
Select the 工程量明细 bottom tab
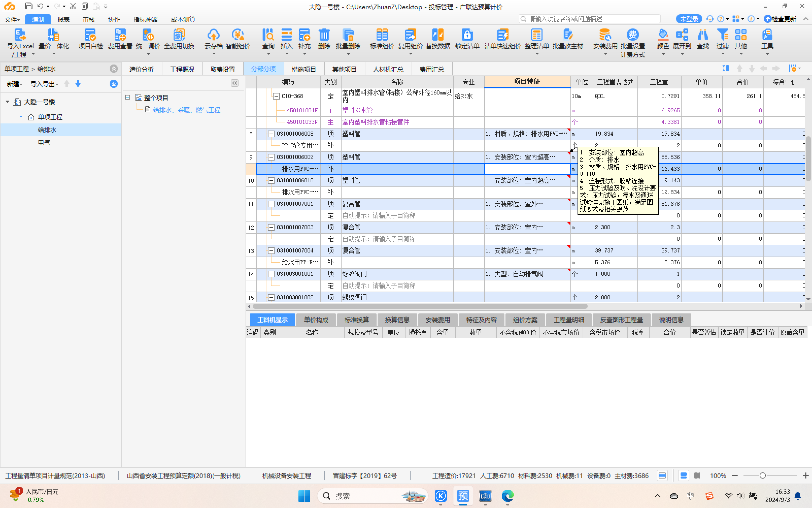click(x=568, y=320)
